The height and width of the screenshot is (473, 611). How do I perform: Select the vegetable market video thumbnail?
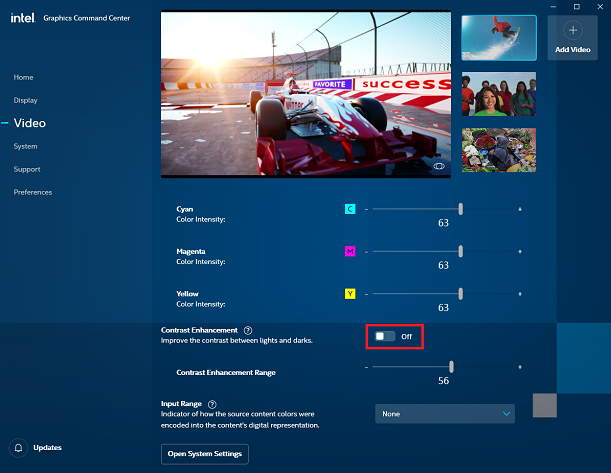499,150
